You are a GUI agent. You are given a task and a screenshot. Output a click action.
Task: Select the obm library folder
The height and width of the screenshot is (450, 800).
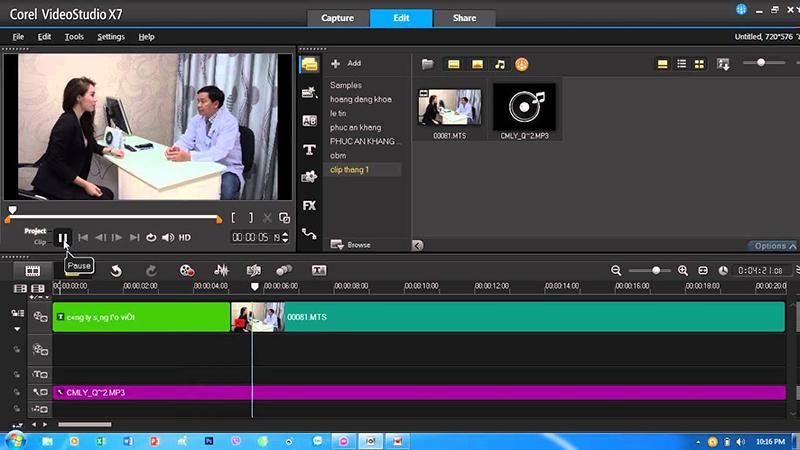(x=338, y=156)
